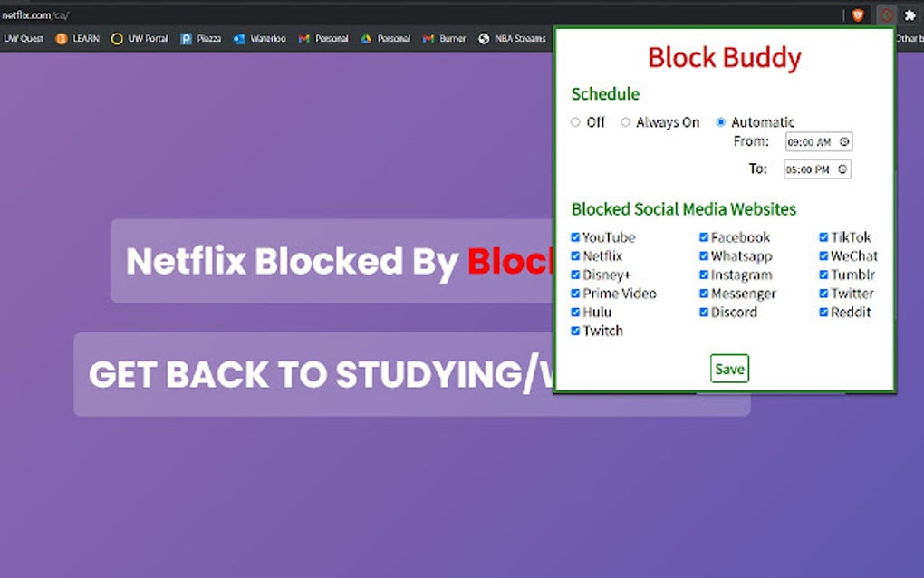
Task: Select the Netflix browser tab
Action: (36, 14)
